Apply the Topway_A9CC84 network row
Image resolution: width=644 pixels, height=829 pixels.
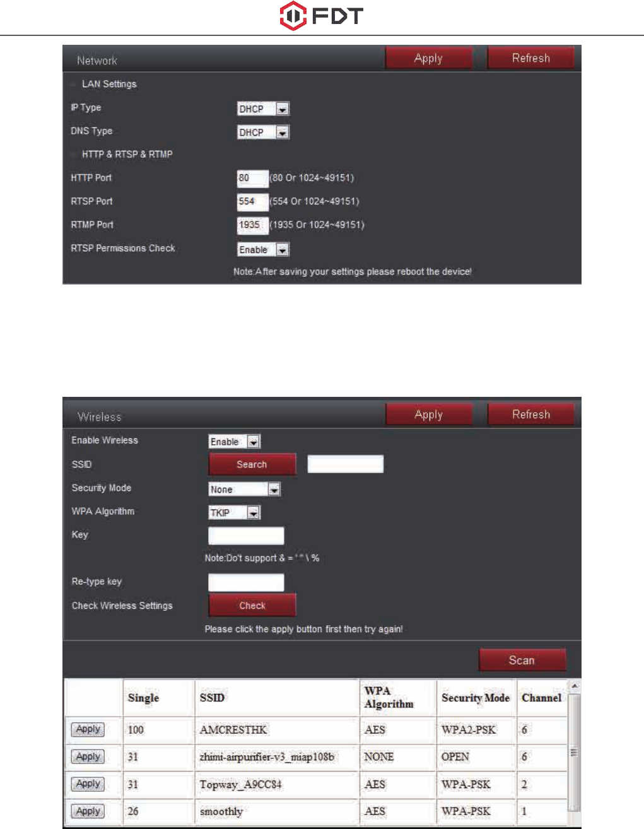click(x=88, y=784)
